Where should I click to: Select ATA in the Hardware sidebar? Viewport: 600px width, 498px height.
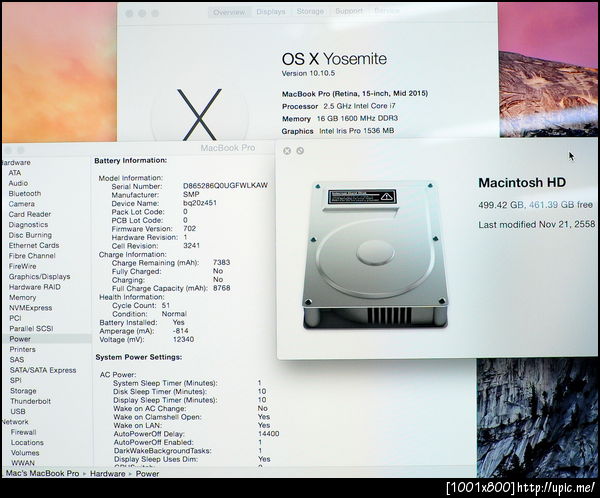click(x=15, y=173)
